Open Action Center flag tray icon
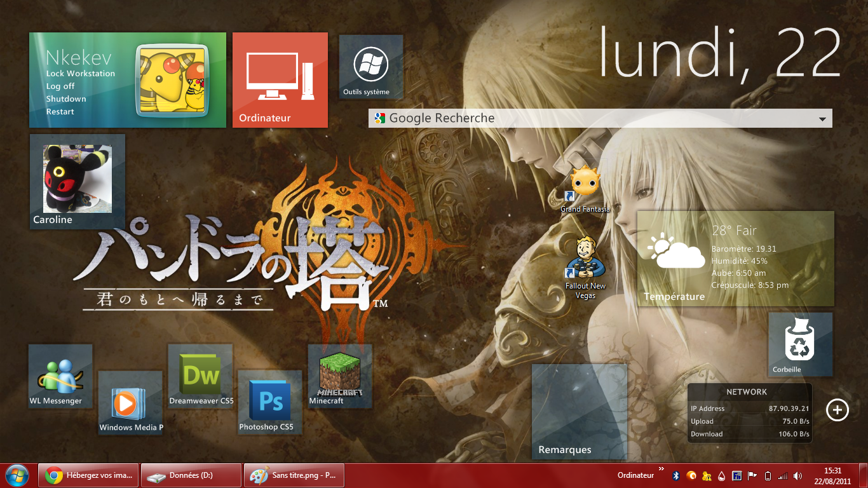868x488 pixels. (x=752, y=476)
